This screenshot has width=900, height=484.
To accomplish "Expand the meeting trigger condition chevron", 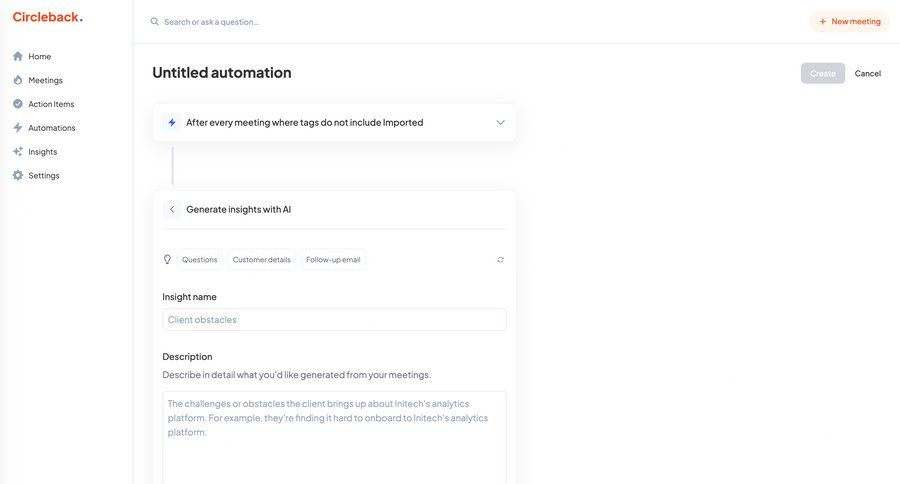I will [500, 122].
